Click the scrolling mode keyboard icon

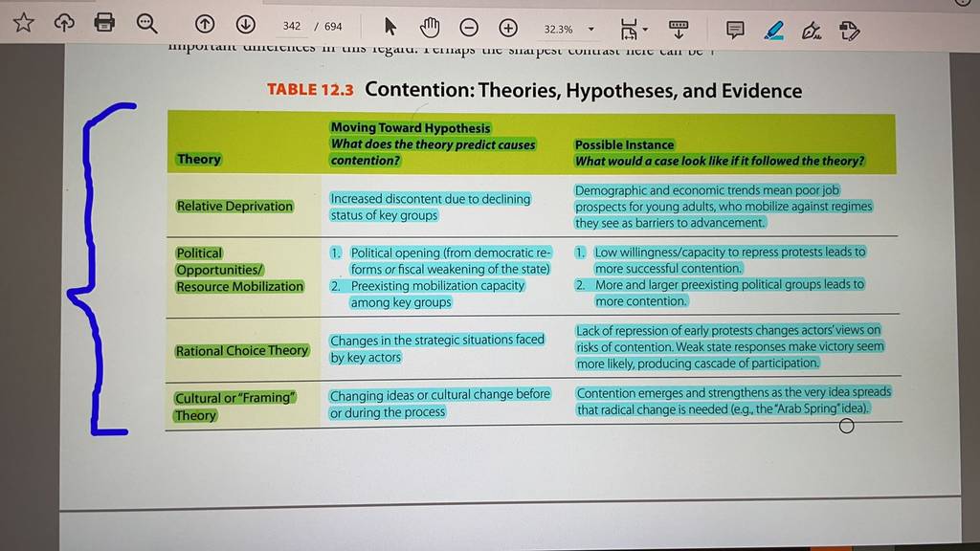click(679, 30)
